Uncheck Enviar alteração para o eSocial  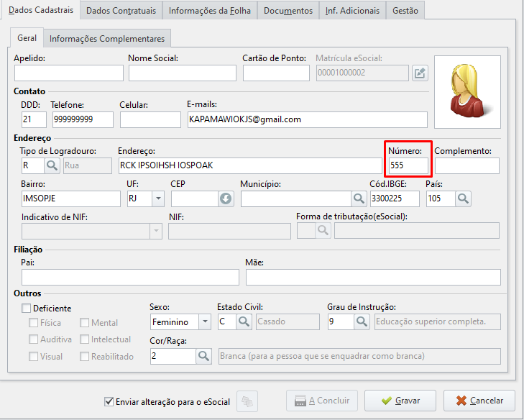[x=109, y=401]
